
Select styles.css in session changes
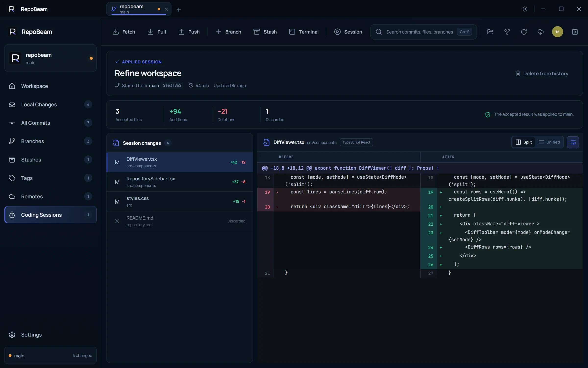pyautogui.click(x=180, y=201)
